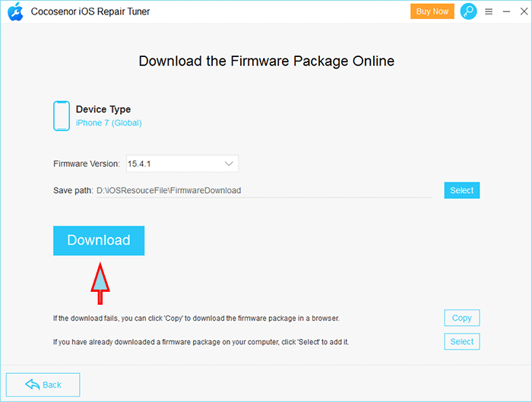Click Select to add downloaded firmware
Image resolution: width=532 pixels, height=402 pixels.
point(462,341)
